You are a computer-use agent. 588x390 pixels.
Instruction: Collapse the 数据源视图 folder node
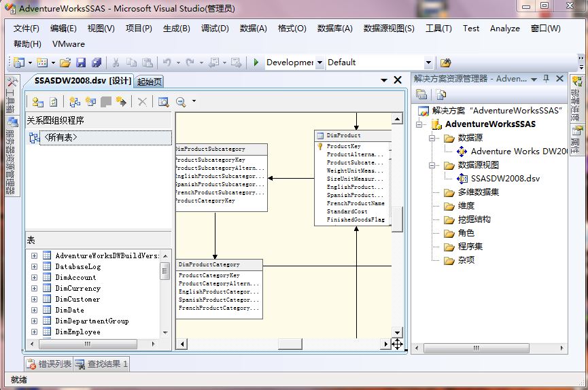(432, 165)
